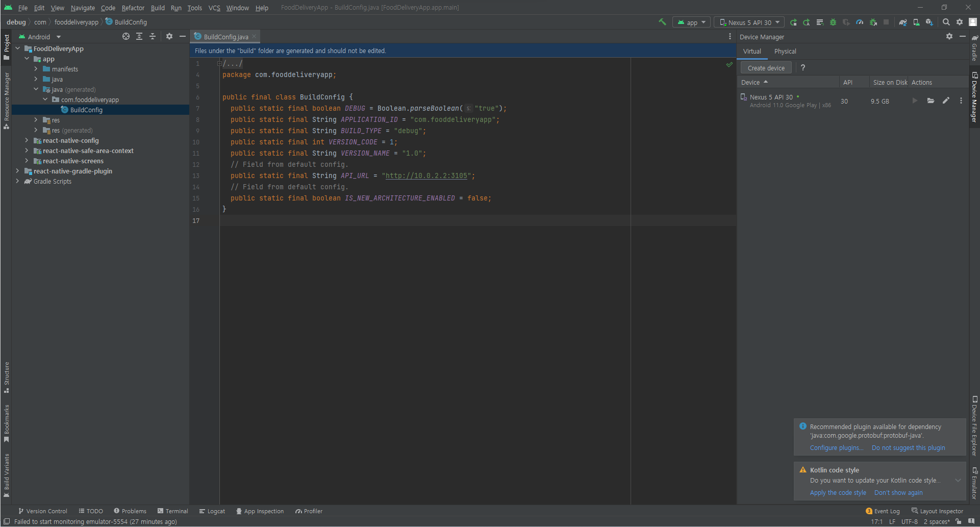Screen dimensions: 980x527
Task: Open the Nexus 5 API 30 device dropdown
Action: coord(749,22)
